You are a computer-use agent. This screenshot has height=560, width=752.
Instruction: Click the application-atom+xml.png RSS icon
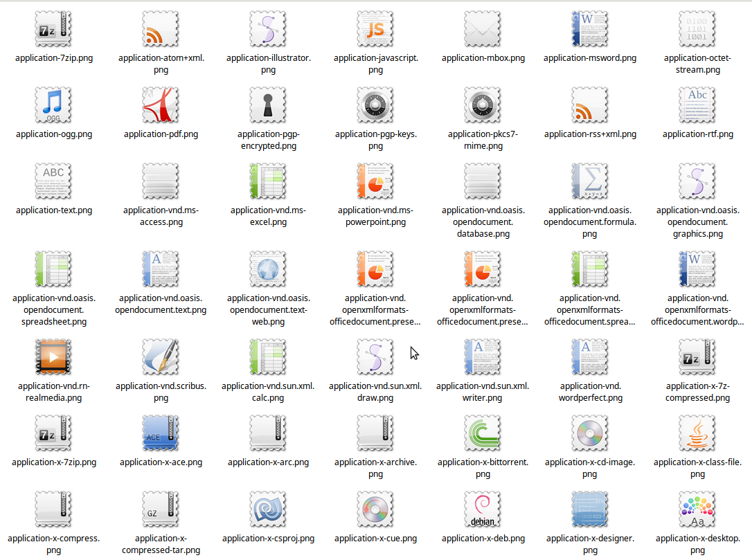(161, 29)
